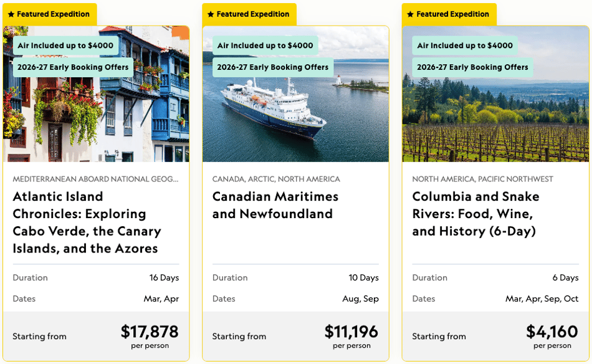This screenshot has height=364, width=592.
Task: Open Atlantic Island Chronicles expedition title
Action: pyautogui.click(x=87, y=223)
